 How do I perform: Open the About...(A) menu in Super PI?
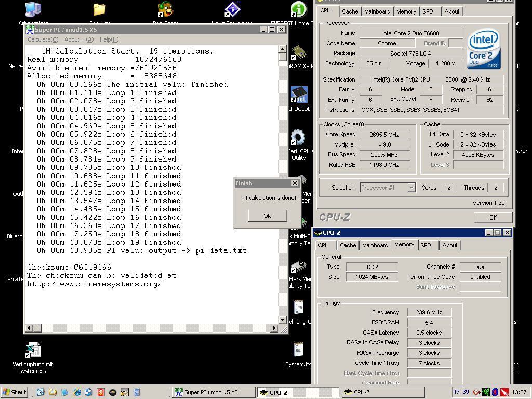(x=79, y=39)
